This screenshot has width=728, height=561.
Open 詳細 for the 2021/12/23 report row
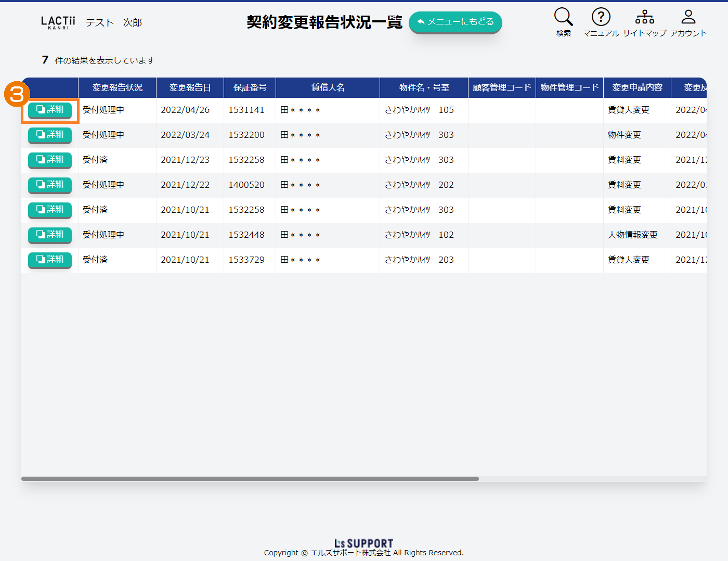50,160
